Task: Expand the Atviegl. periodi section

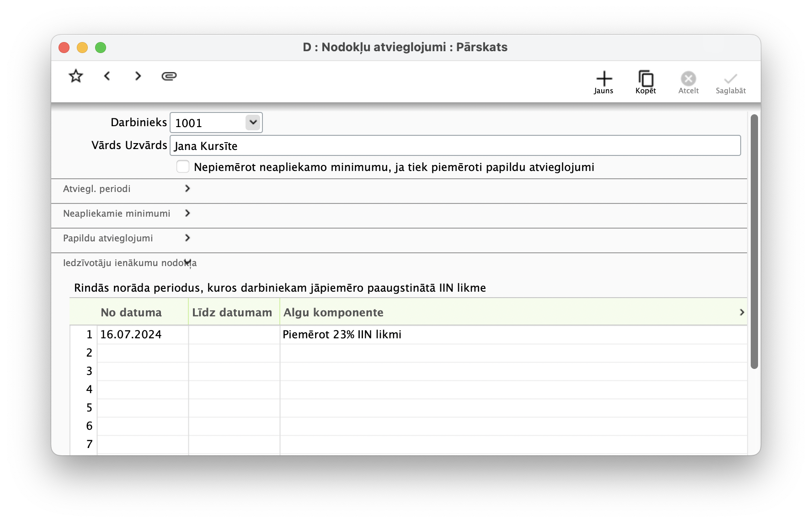Action: tap(187, 188)
